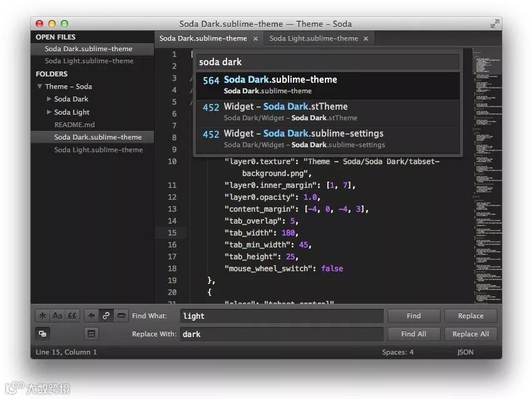The image size is (532, 399).
Task: Focus the Replace With input field
Action: pos(282,334)
